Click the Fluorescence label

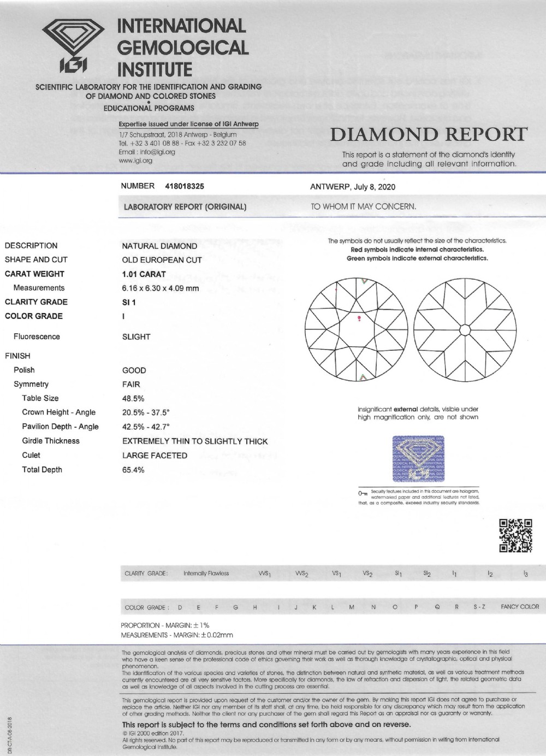(37, 336)
